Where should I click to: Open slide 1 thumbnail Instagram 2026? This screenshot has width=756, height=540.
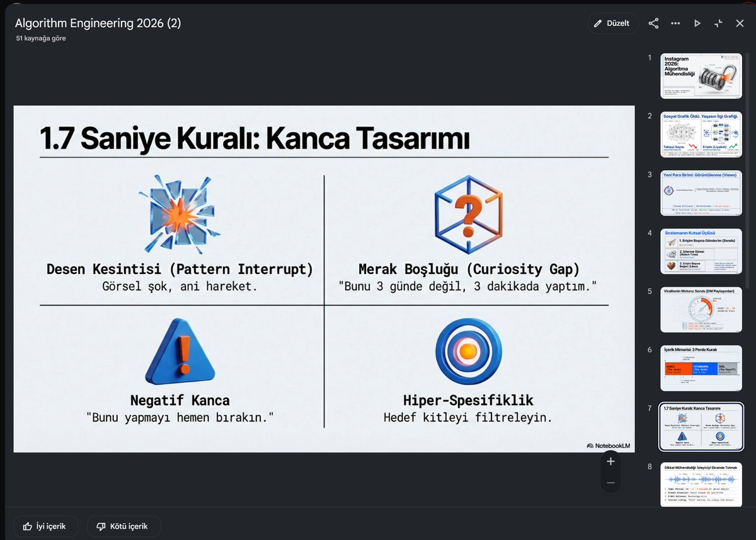[x=701, y=76]
